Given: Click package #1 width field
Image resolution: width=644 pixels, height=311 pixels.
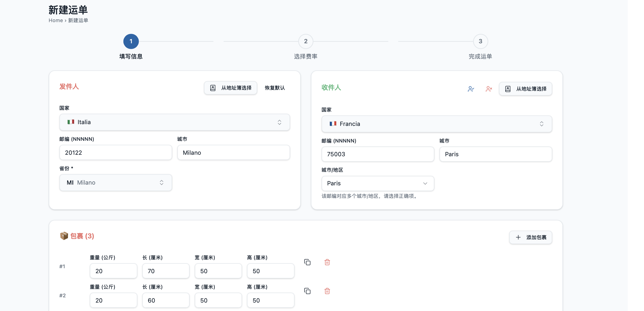Looking at the screenshot, I should click(218, 271).
